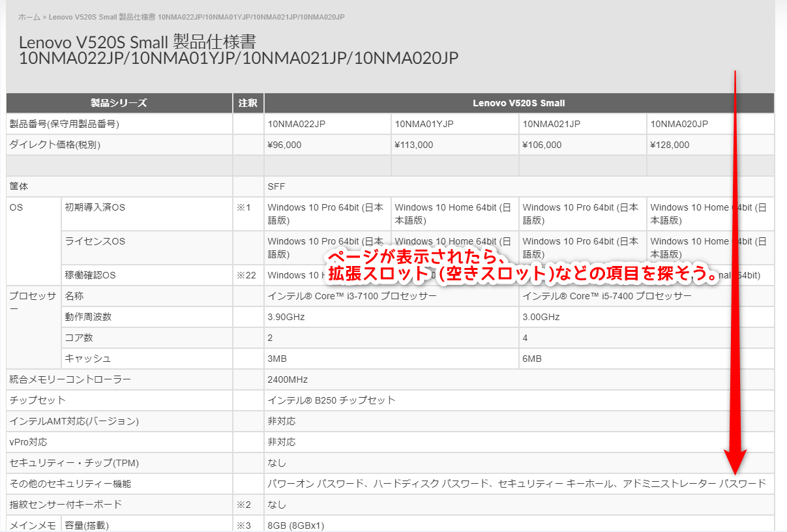Click なし in the 指紋センサー付キーボード row
787x532 pixels.
tap(276, 505)
